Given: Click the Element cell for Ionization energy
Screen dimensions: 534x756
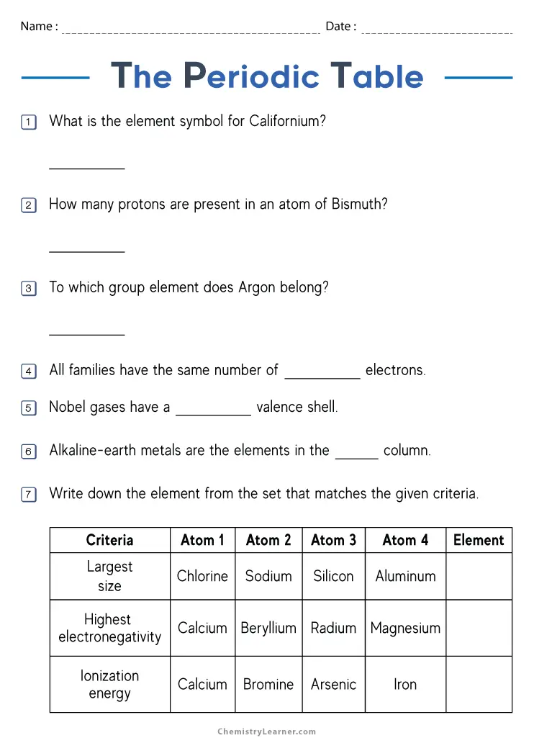Looking at the screenshot, I should point(479,684).
